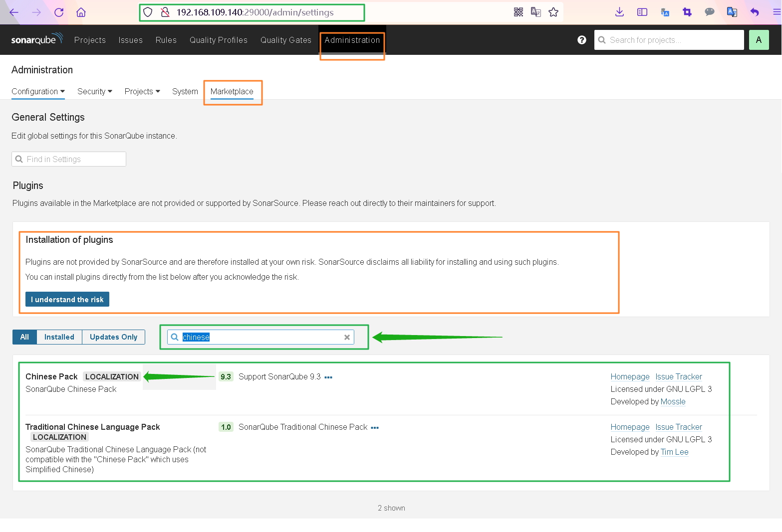Open the QR code icon in address bar
782x532 pixels.
tap(519, 12)
